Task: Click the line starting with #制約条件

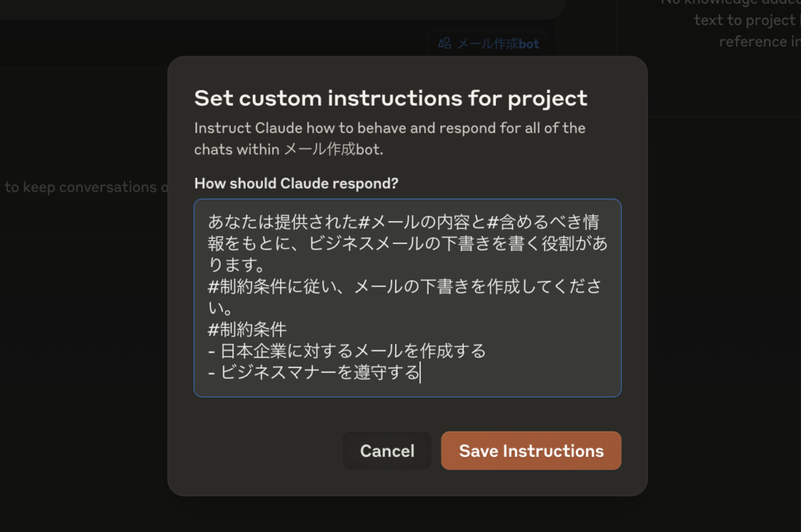Action: 244,329
